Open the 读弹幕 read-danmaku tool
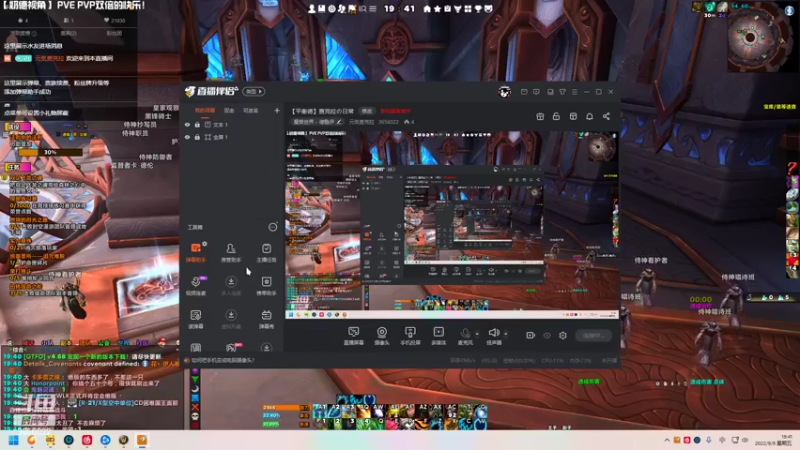800x450 pixels. click(196, 319)
